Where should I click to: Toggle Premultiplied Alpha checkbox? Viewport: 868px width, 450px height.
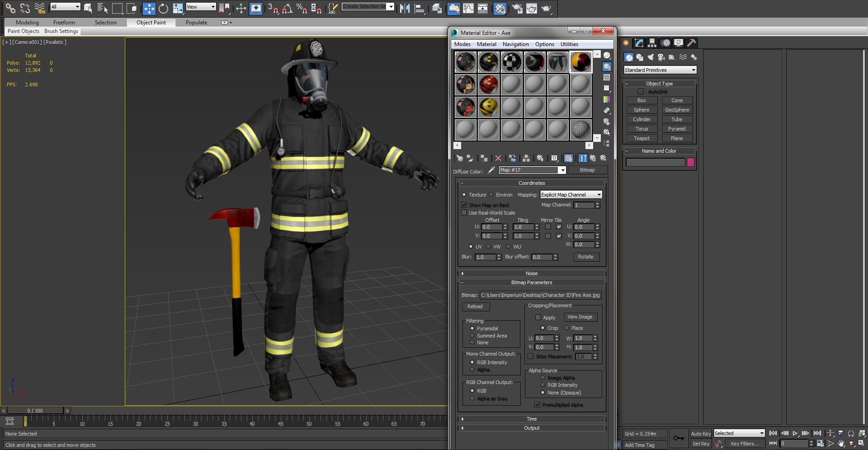[x=537, y=405]
